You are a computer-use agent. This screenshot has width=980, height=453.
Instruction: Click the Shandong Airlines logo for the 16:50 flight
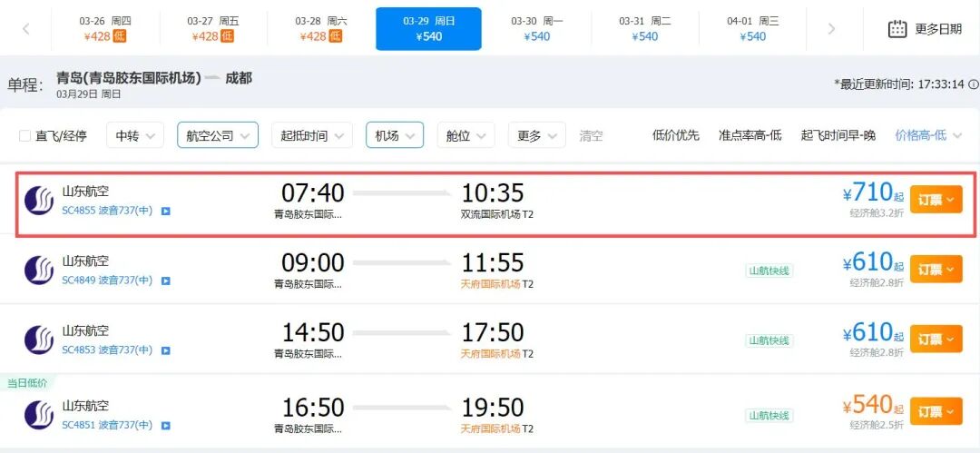coord(39,413)
